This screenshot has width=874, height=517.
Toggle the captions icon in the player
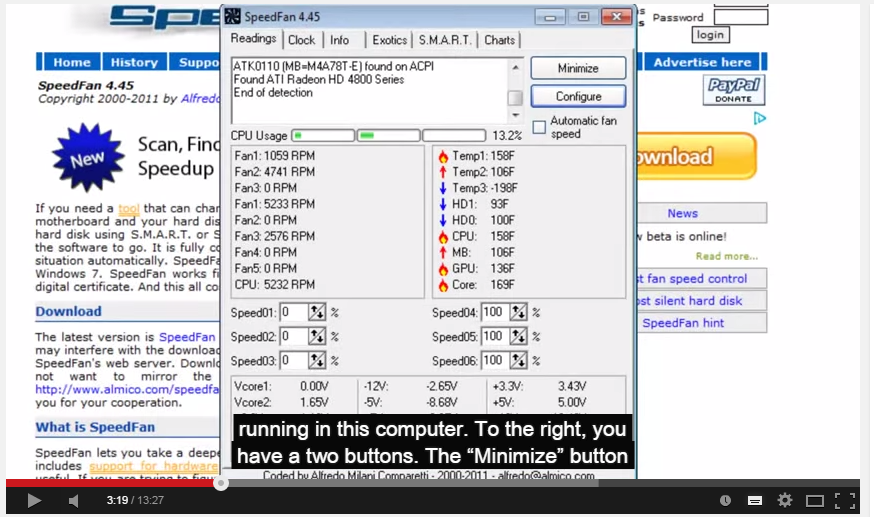755,500
